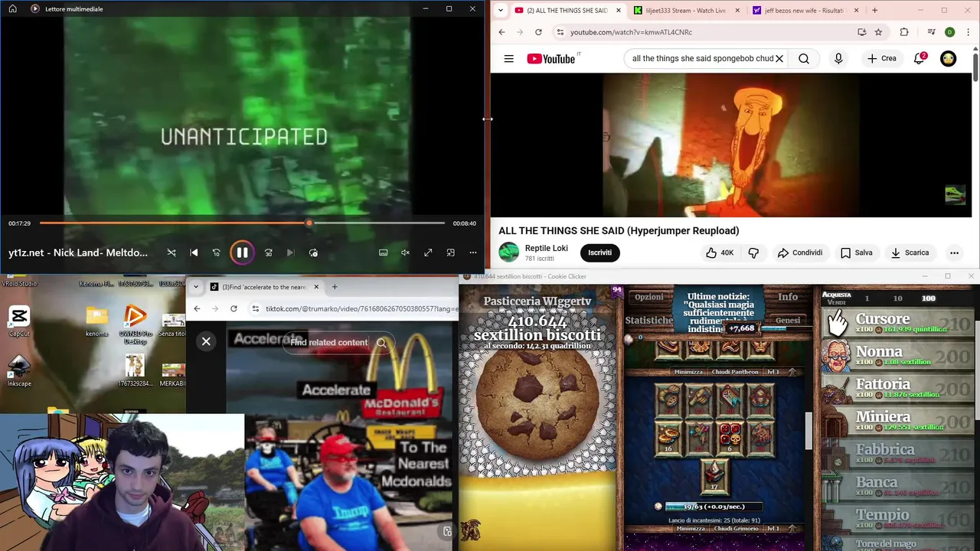Image resolution: width=980 pixels, height=551 pixels.
Task: Click the YouTube search magnifier button
Action: tap(804, 58)
